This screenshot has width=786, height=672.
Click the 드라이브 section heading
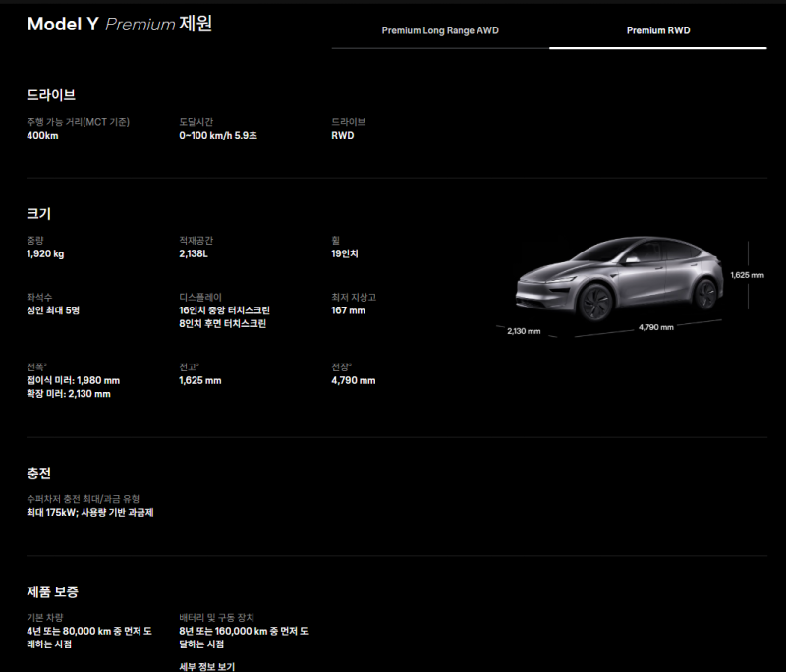pyautogui.click(x=51, y=94)
